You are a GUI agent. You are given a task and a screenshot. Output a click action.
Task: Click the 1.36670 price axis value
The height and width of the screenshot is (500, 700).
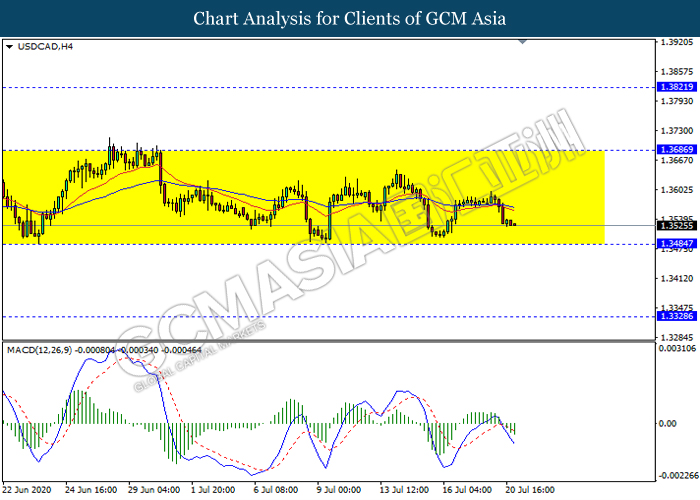coord(677,160)
